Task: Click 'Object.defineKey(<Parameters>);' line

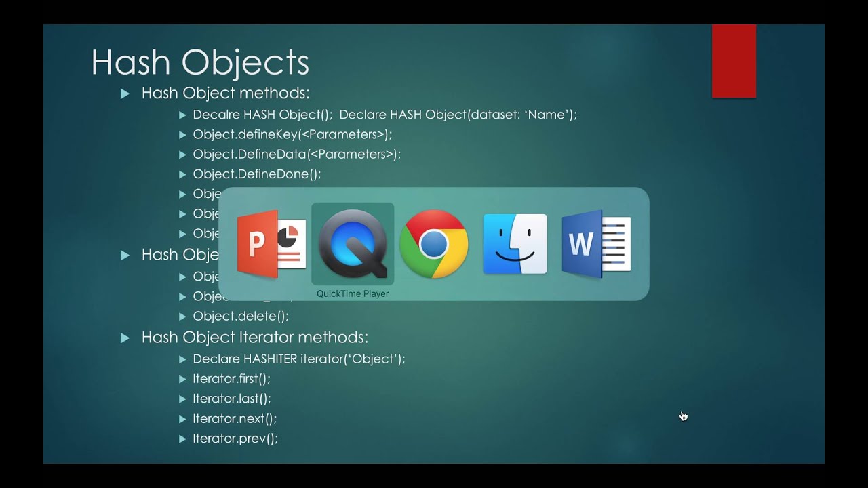Action: point(292,134)
